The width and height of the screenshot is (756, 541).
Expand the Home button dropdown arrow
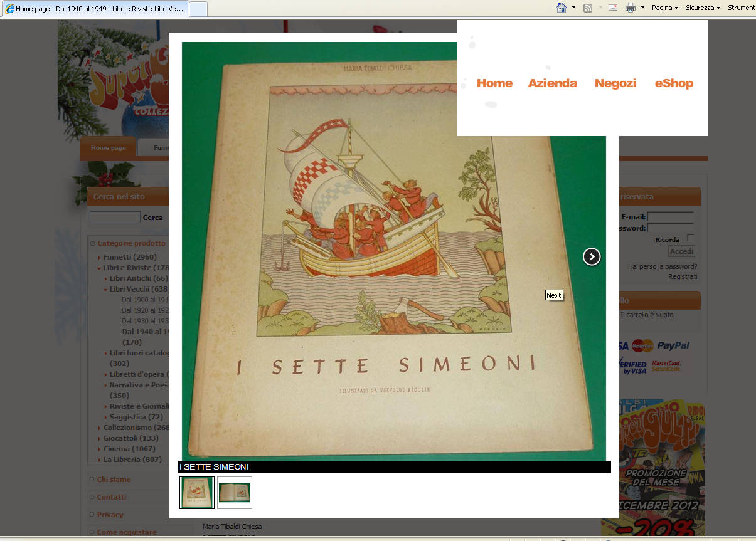coord(573,8)
